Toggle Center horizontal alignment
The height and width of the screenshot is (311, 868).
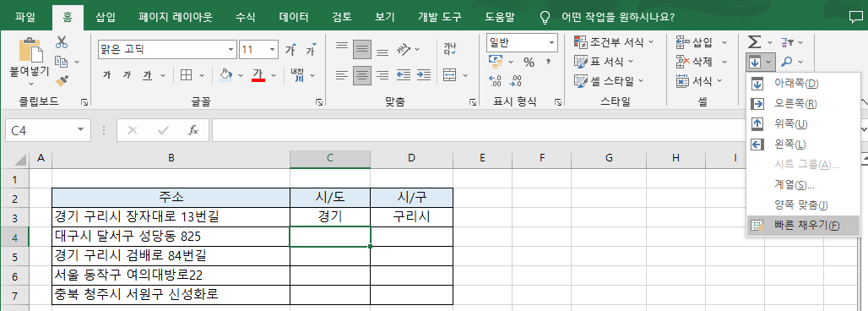click(x=362, y=75)
